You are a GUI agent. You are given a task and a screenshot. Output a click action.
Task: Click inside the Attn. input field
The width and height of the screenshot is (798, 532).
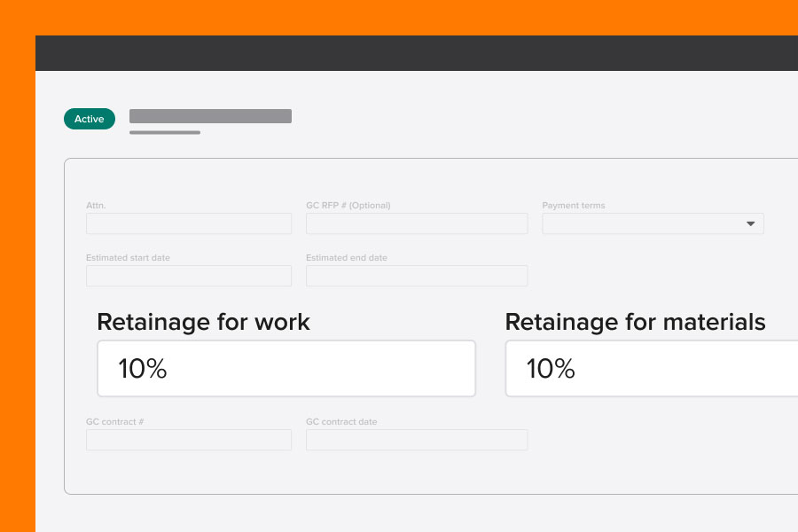pyautogui.click(x=188, y=223)
